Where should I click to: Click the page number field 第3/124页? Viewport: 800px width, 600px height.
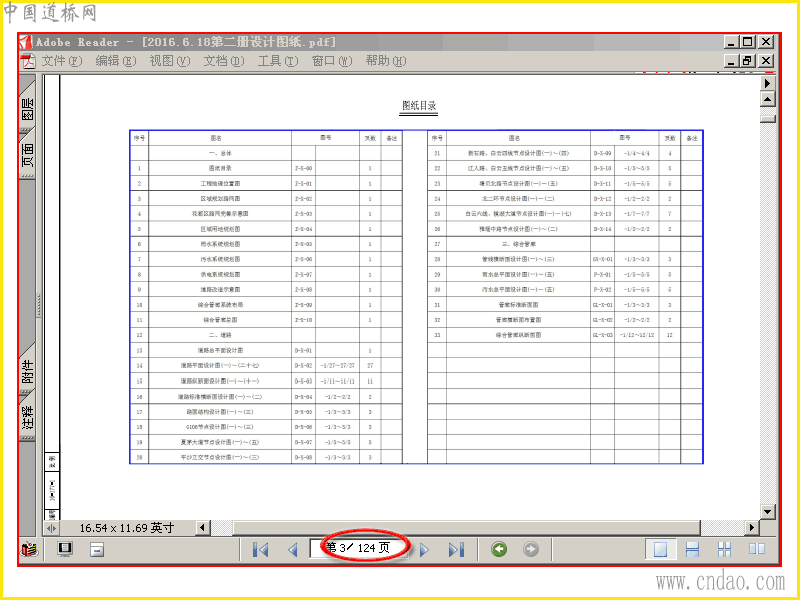[360, 548]
